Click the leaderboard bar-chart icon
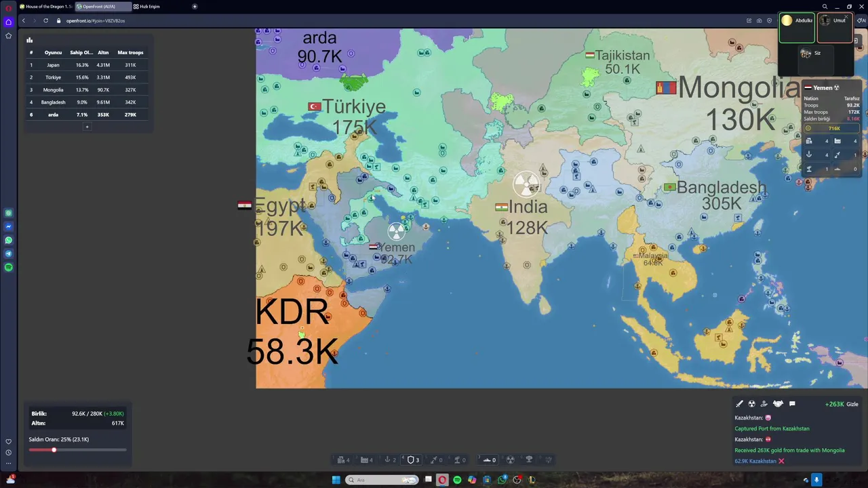The image size is (868, 488). (x=29, y=40)
